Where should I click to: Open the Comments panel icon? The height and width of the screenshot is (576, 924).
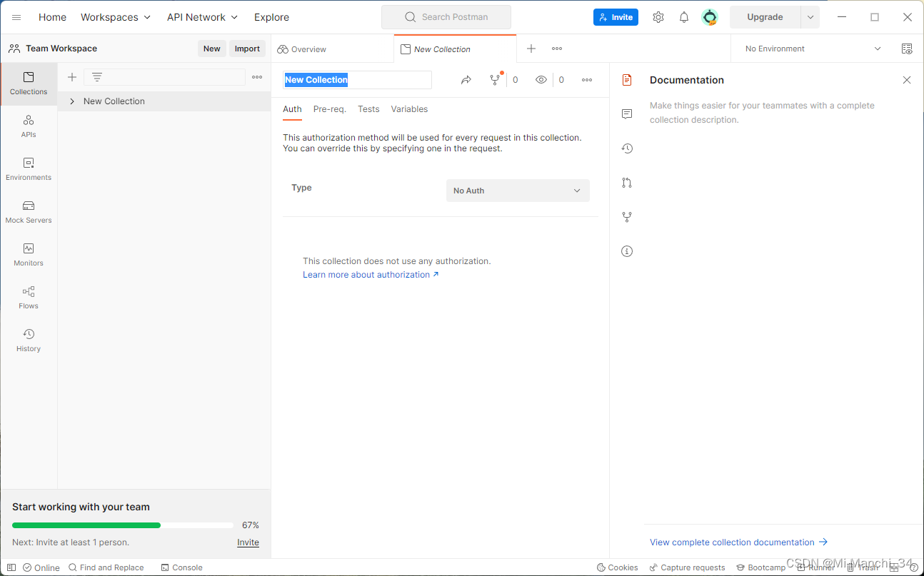point(627,114)
